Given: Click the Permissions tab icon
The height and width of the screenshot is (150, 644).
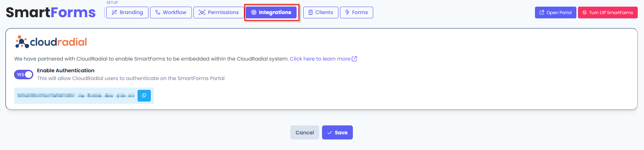Looking at the screenshot, I should [x=202, y=12].
